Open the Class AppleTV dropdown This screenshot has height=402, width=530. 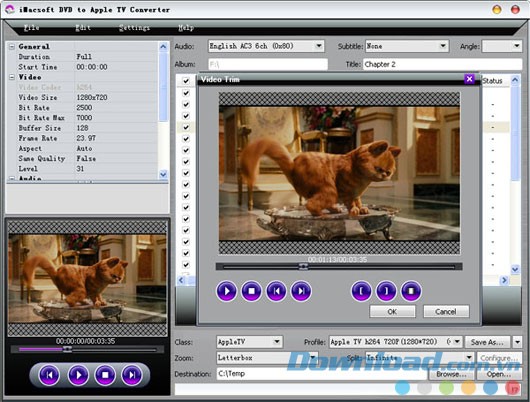[x=277, y=342]
